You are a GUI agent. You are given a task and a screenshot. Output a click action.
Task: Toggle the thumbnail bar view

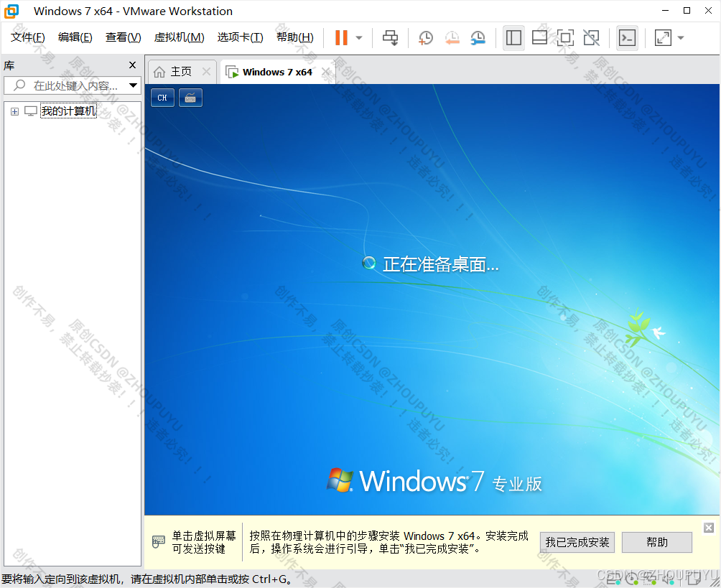(x=539, y=38)
